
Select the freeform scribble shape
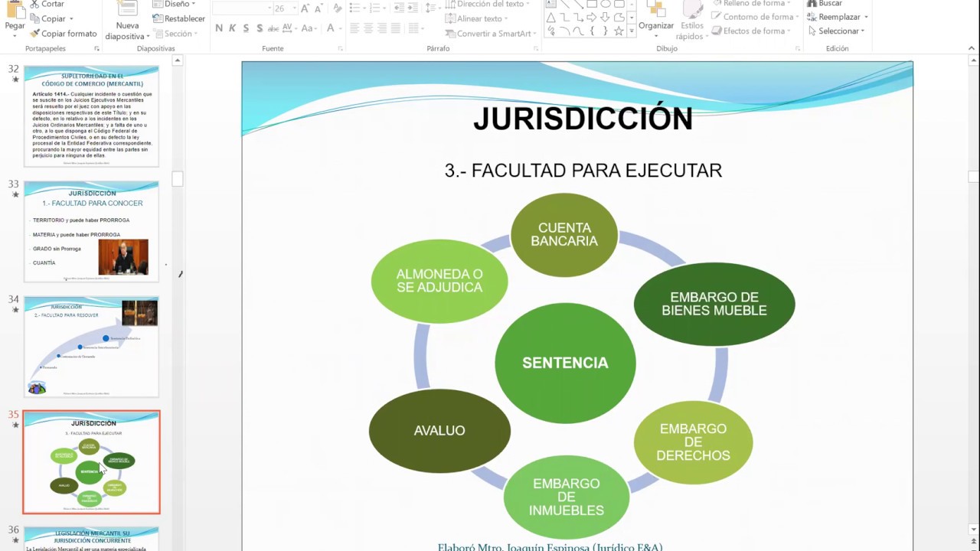(550, 31)
